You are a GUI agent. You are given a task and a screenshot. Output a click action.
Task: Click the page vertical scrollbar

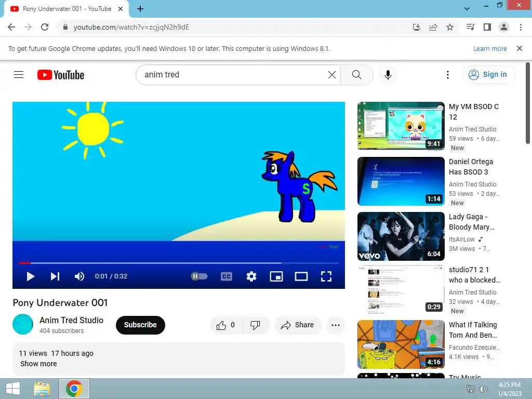coord(528,103)
